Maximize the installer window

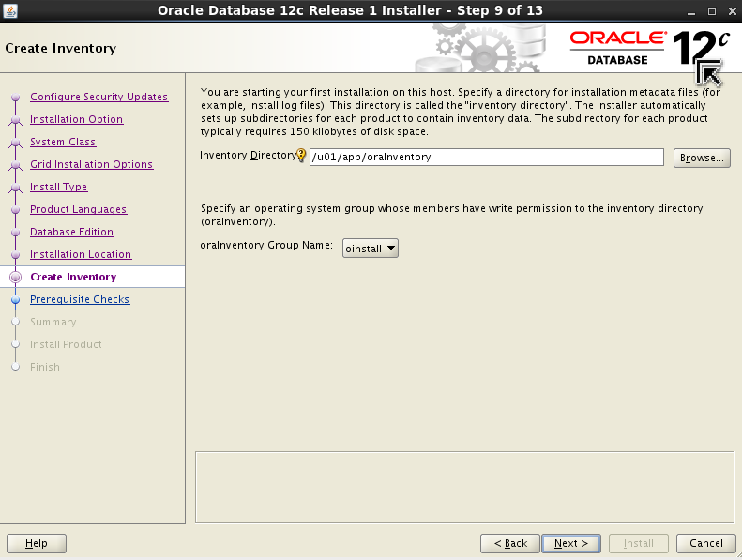pos(711,11)
